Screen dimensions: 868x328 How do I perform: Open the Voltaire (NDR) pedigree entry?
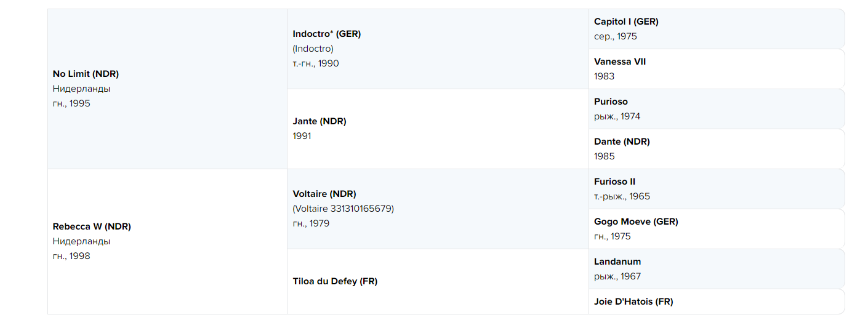click(x=324, y=194)
